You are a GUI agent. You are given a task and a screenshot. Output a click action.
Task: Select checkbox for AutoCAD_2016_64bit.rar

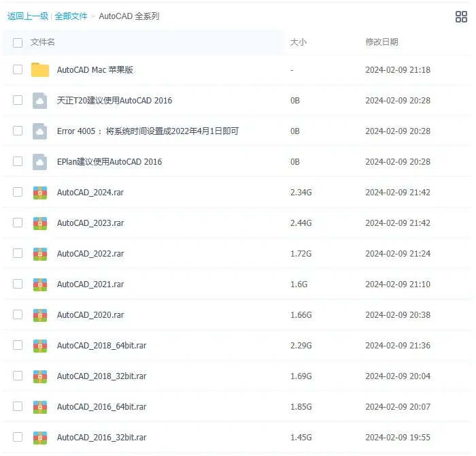18,406
